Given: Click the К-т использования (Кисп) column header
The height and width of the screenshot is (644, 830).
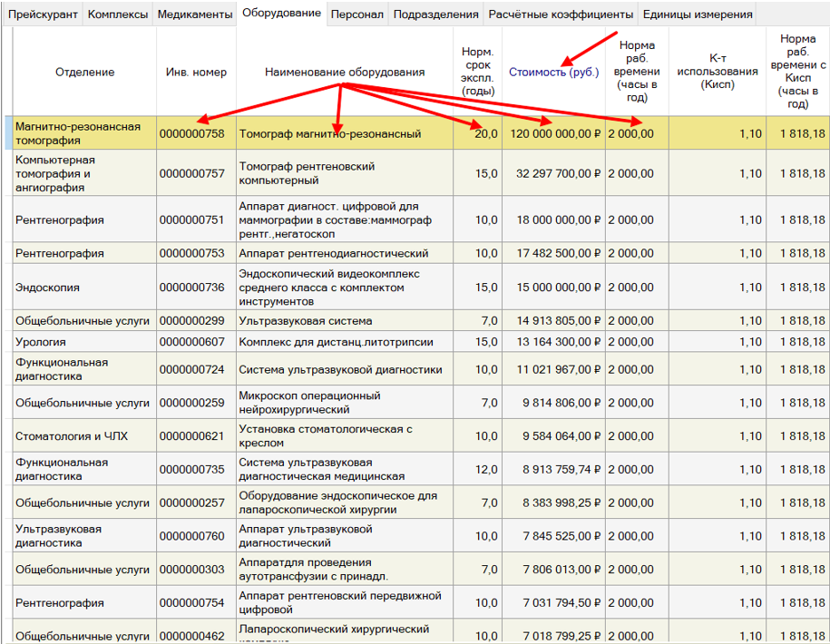Looking at the screenshot, I should click(717, 72).
